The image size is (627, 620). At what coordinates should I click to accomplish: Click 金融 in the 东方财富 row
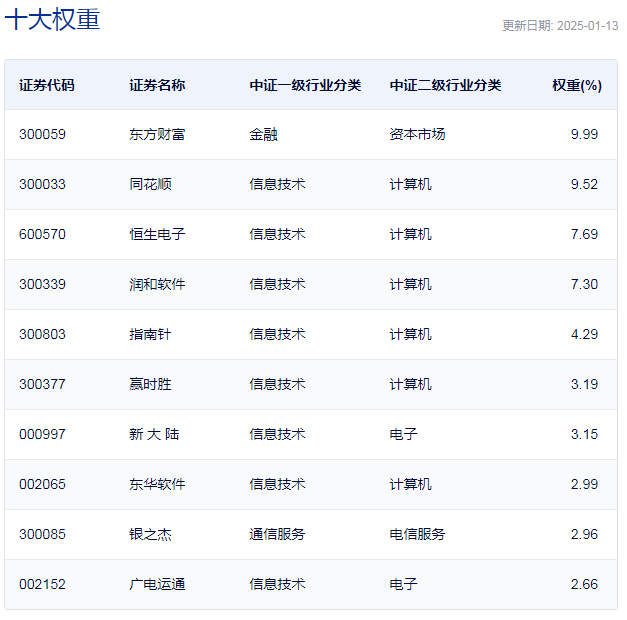(264, 134)
